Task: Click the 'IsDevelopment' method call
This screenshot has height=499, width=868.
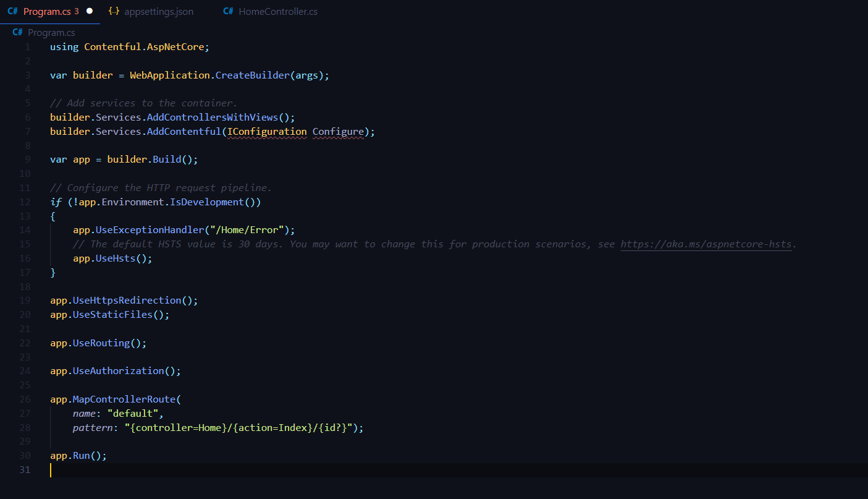Action: [x=206, y=202]
